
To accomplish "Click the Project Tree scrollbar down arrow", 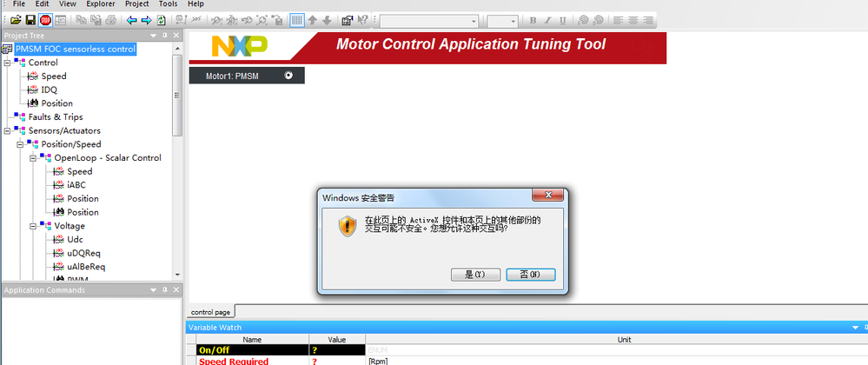I will (178, 274).
